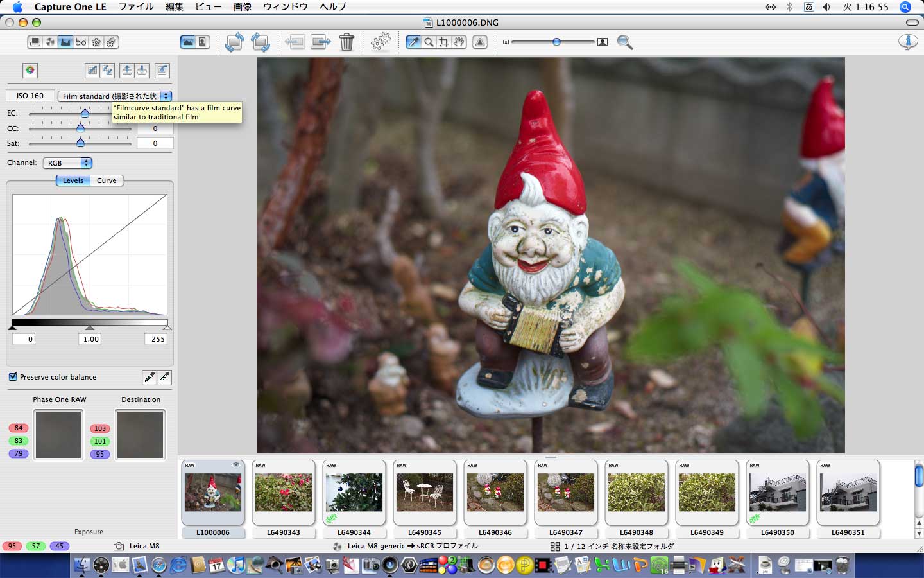
Task: Open the Focus glasses tool tab
Action: [x=81, y=42]
